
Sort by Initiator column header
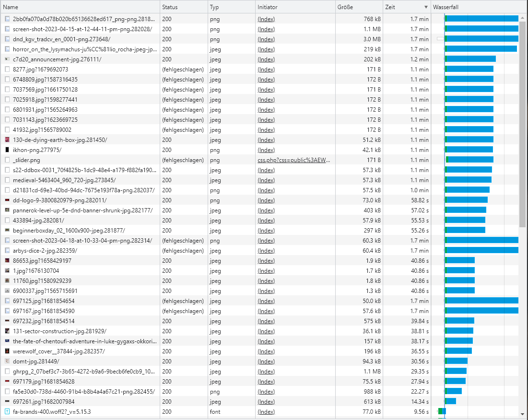(x=295, y=7)
